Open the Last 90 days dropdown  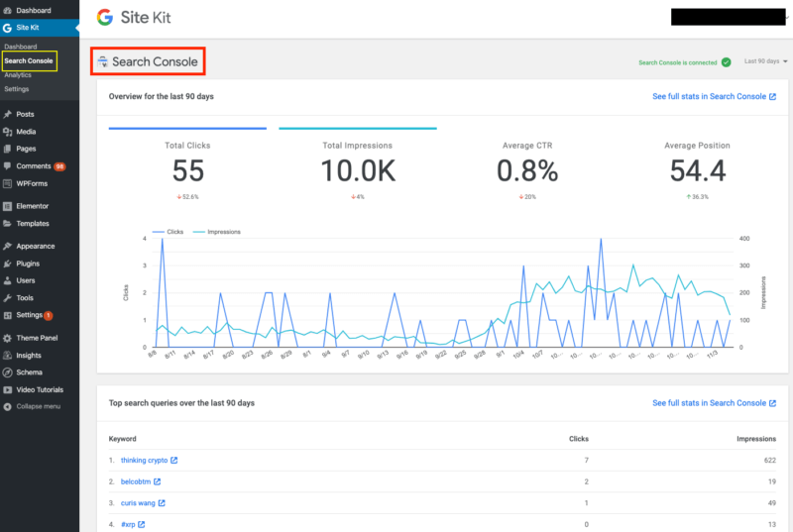(x=766, y=61)
